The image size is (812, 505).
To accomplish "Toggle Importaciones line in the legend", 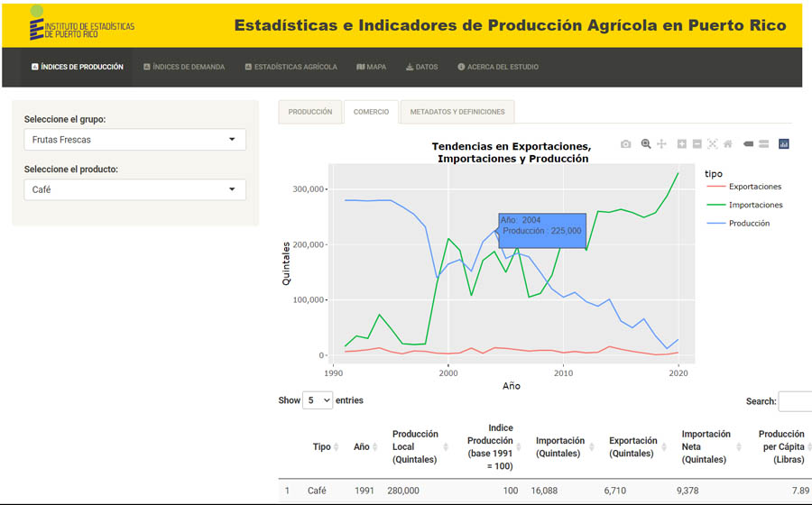I will pos(755,205).
